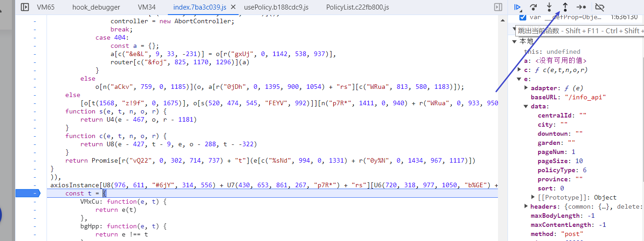Collapse the e: object

coord(519,79)
